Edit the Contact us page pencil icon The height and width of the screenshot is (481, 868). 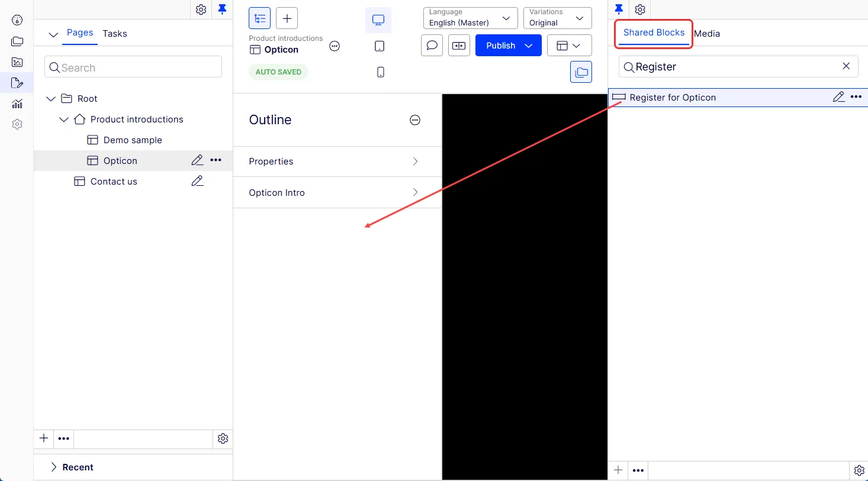coord(197,181)
